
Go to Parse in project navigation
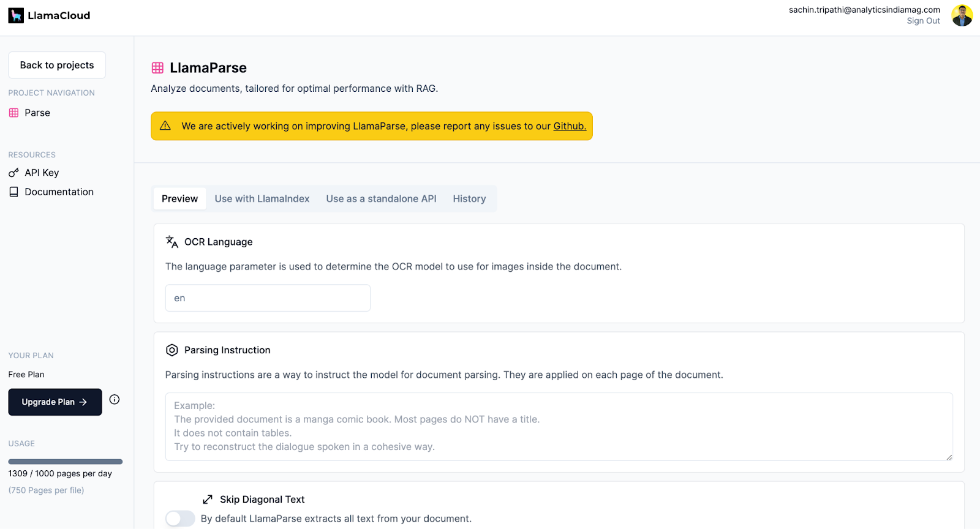pos(37,113)
